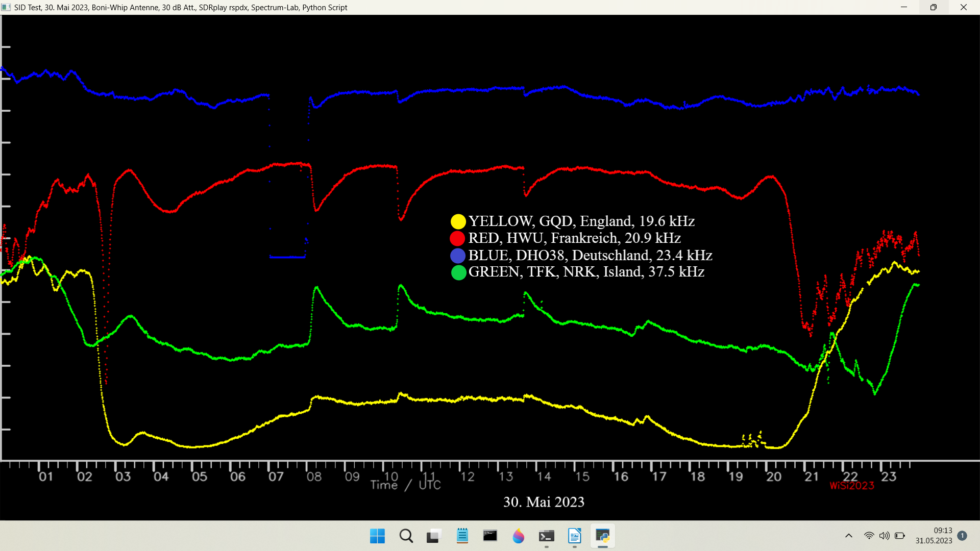The width and height of the screenshot is (980, 551).
Task: Click legend text 'RED, HWU, Frankreich, 20.9 kHz'
Action: (x=575, y=238)
